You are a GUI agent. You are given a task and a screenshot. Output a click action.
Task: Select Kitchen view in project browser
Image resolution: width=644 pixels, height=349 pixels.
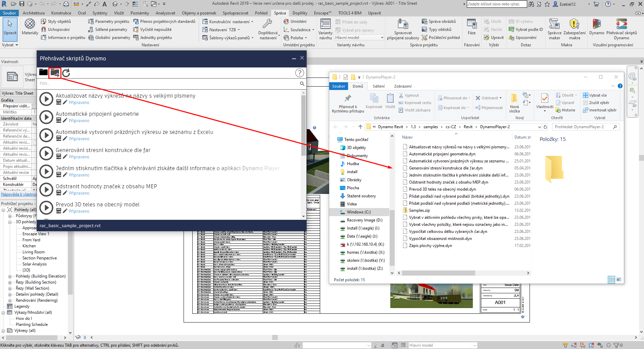point(29,246)
